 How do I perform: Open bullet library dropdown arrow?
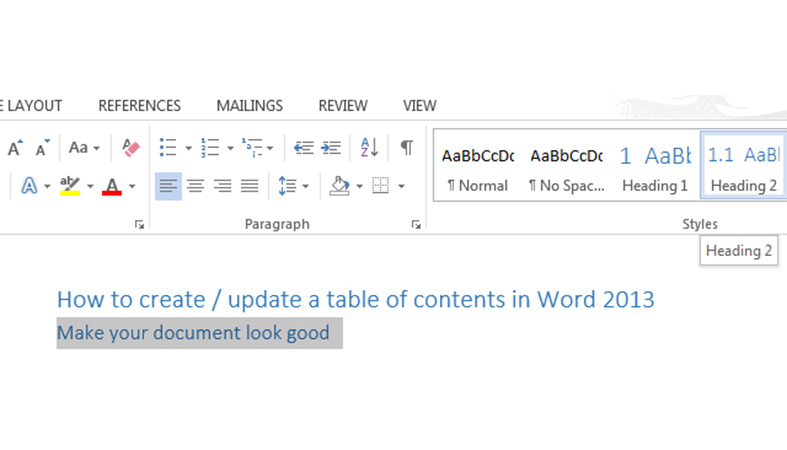[x=188, y=148]
